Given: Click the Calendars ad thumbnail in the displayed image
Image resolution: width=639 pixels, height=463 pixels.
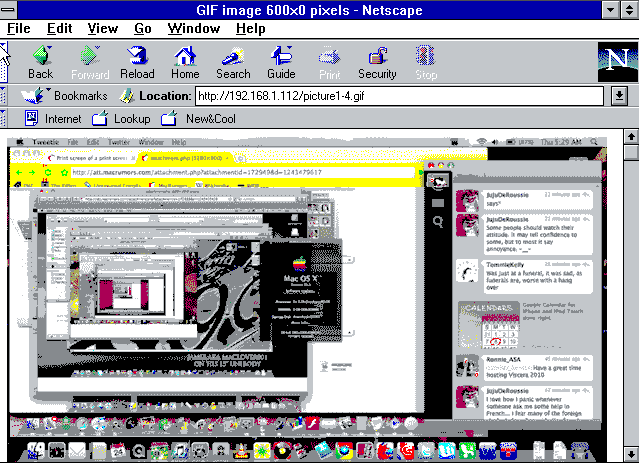Looking at the screenshot, I should point(489,324).
